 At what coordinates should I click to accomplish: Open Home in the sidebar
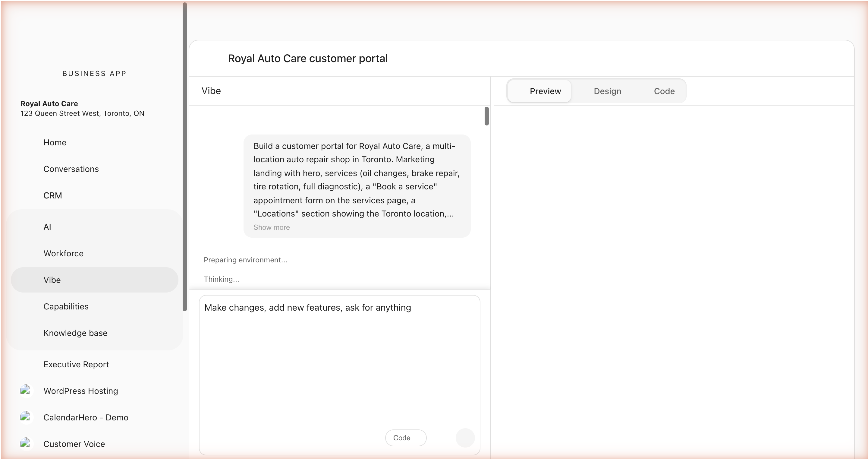coord(55,142)
